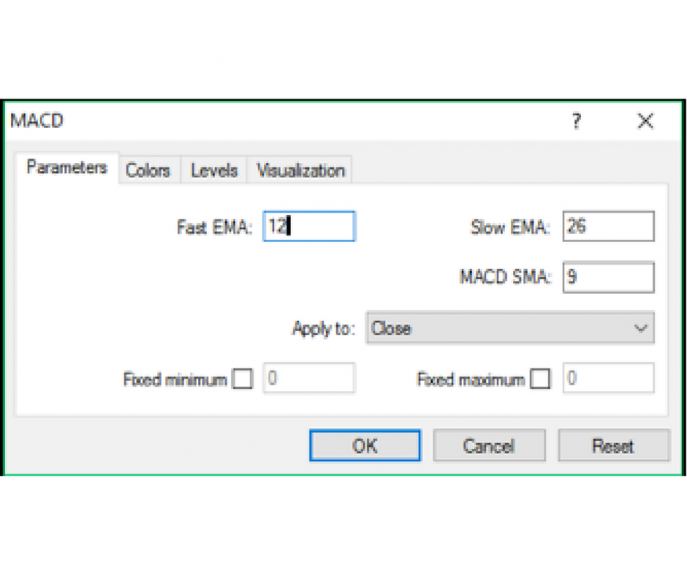Focus the Slow EMA value box
The width and height of the screenshot is (687, 576).
pos(608,227)
